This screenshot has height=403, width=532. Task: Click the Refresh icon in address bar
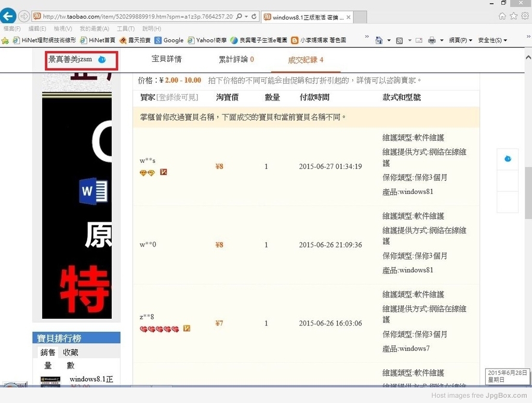[x=254, y=17]
